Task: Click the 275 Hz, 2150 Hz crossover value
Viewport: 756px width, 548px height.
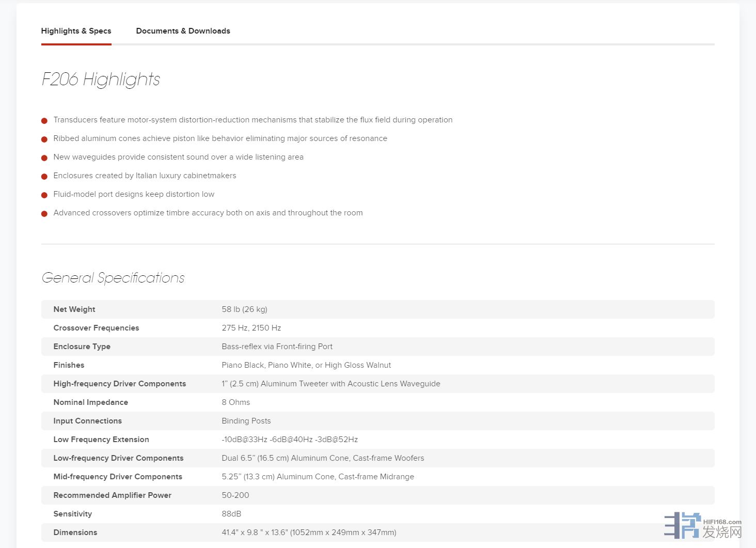Action: coord(251,328)
